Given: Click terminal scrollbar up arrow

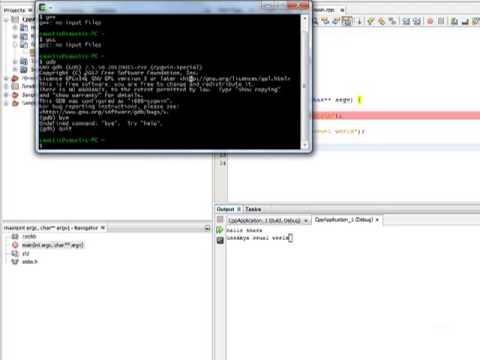Looking at the screenshot, I should click(x=305, y=19).
